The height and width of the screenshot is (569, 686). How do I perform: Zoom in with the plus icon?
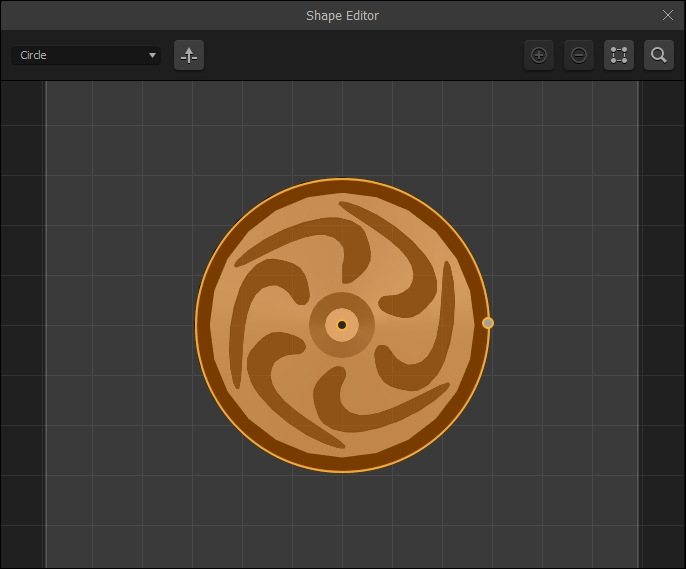point(539,56)
